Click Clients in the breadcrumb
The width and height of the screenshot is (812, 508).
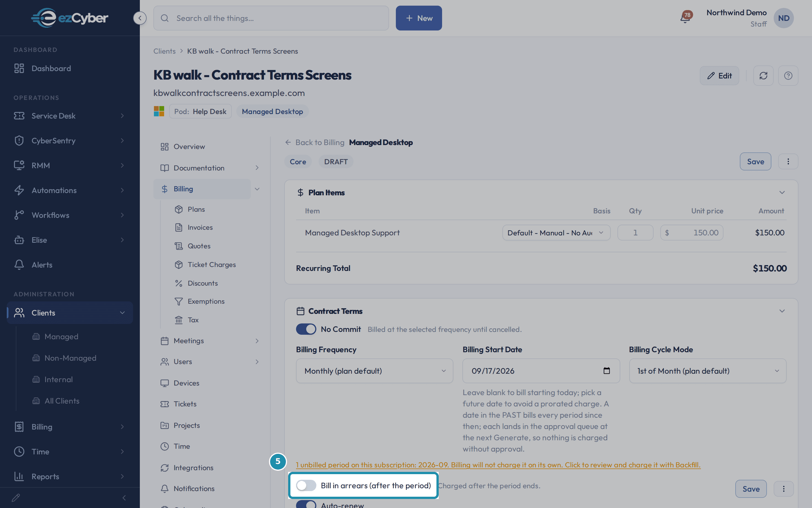point(164,51)
